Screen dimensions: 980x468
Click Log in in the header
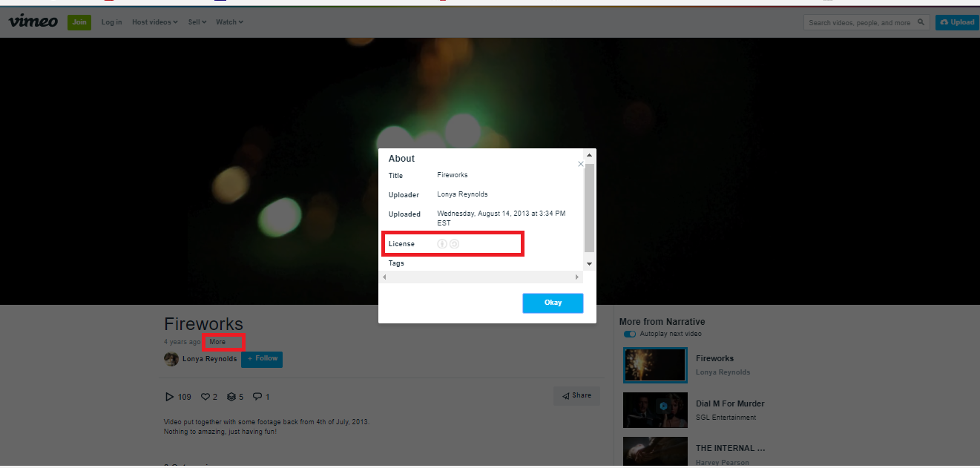(x=111, y=22)
